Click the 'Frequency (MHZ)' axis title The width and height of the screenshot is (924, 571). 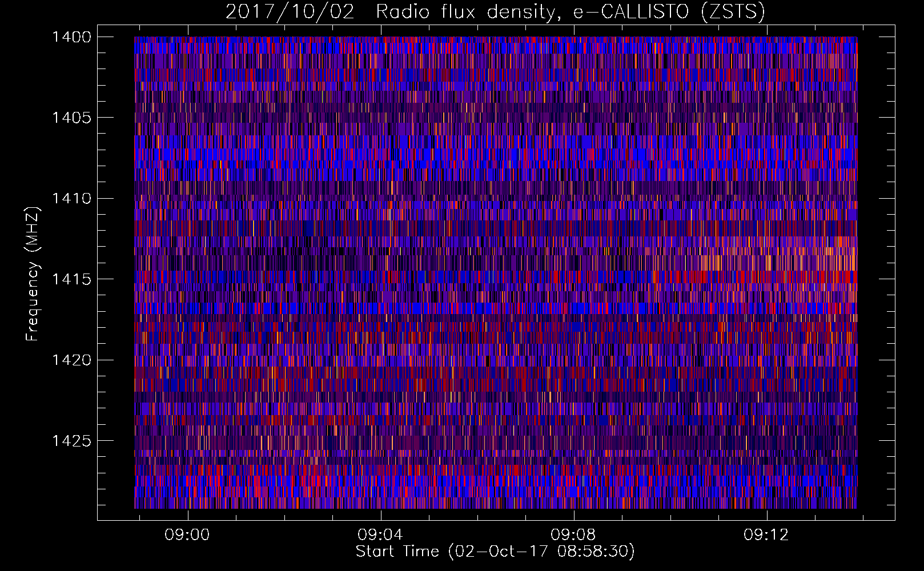coord(34,274)
